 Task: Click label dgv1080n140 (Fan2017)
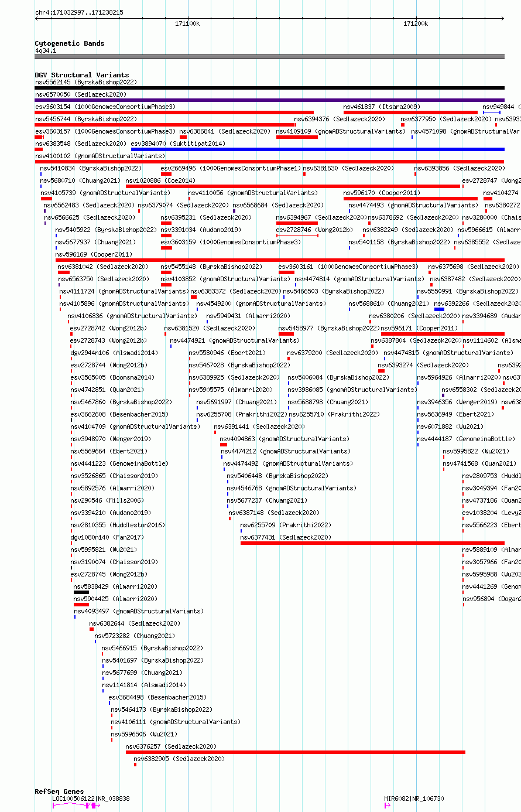tap(107, 537)
